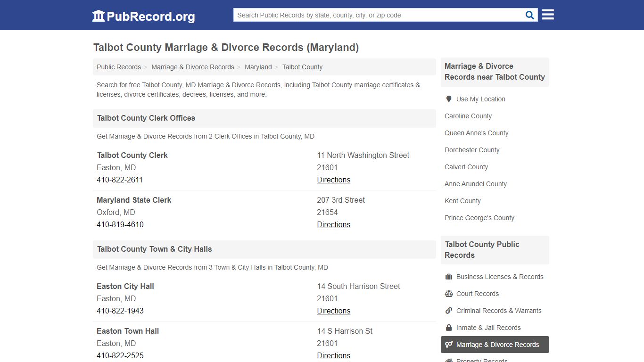Click Talbot County Clerk Offices heading
644x362 pixels.
[146, 118]
